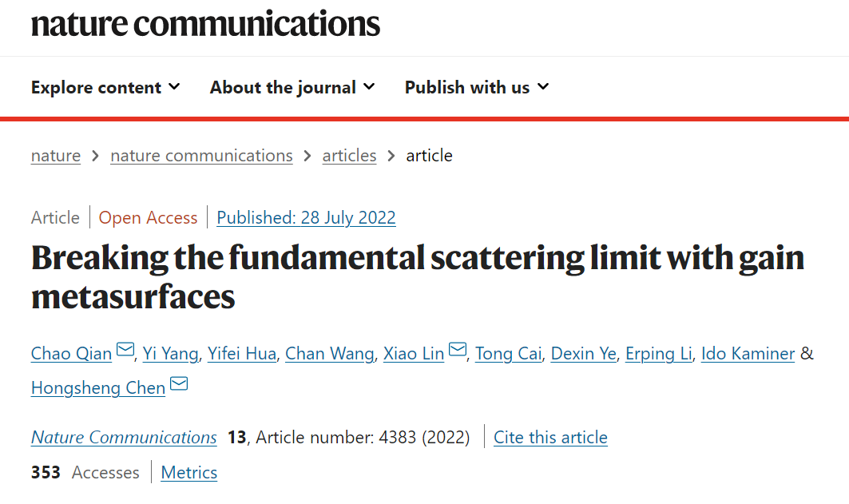
Task: View article Metrics
Action: 189,473
